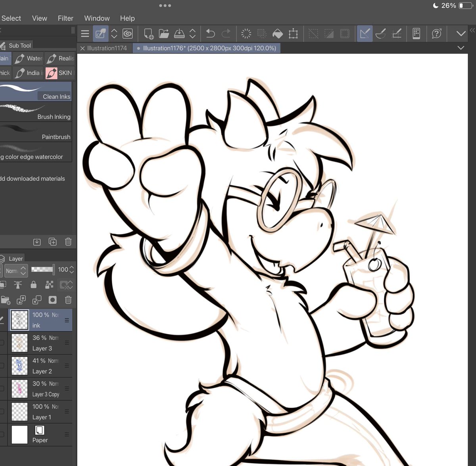Expand the command bar overflow chevron

pos(461,34)
